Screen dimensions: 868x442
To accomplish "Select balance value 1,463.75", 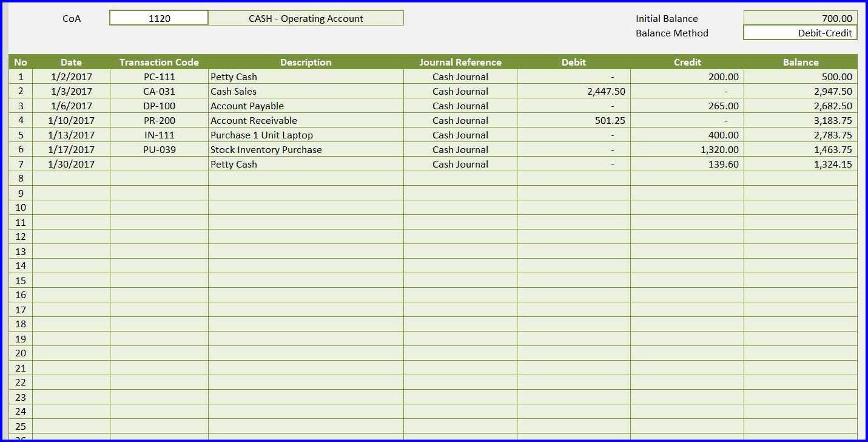I will [801, 149].
